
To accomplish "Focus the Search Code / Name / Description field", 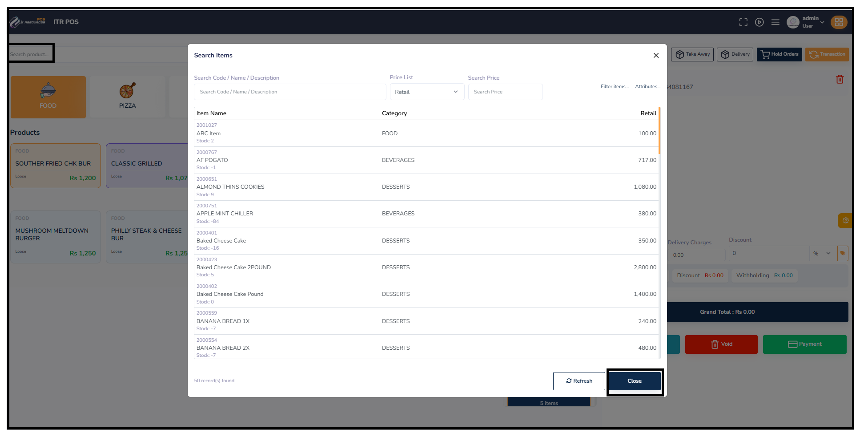I will pyautogui.click(x=290, y=92).
